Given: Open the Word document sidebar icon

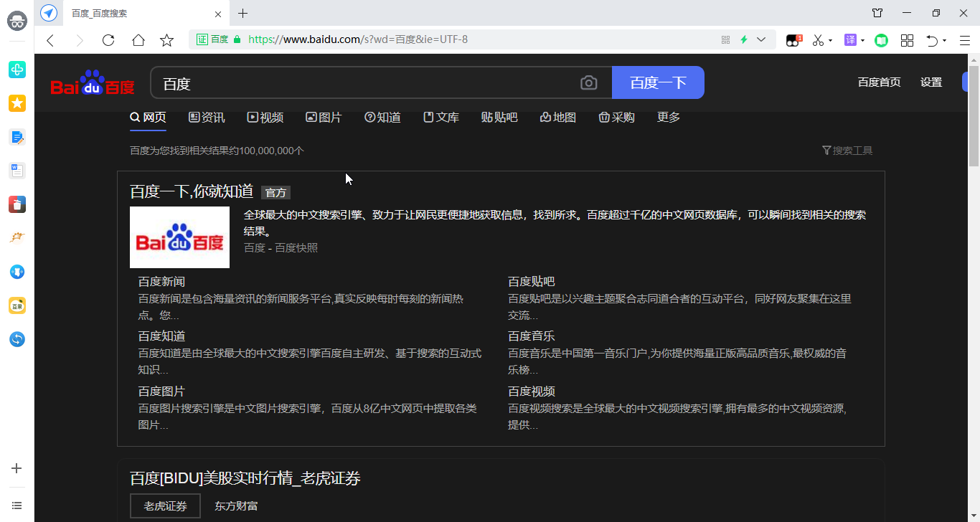Looking at the screenshot, I should (17, 171).
